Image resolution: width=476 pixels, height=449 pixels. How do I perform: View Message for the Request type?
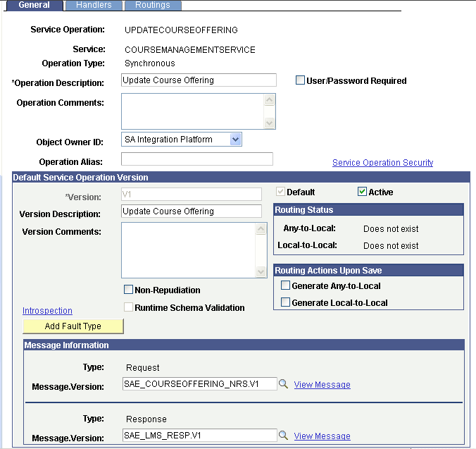coord(322,385)
